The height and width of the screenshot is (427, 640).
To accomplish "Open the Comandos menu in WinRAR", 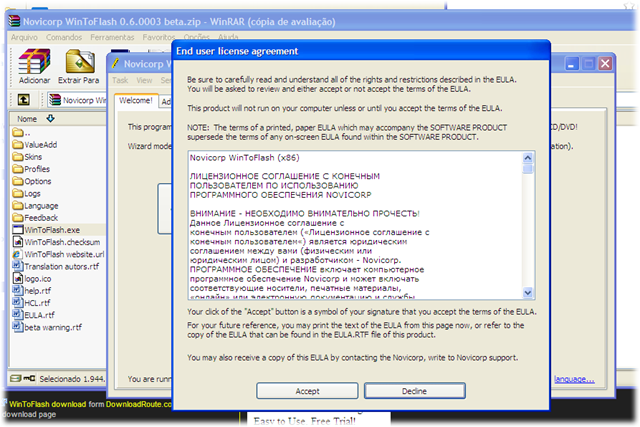I will 64,37.
